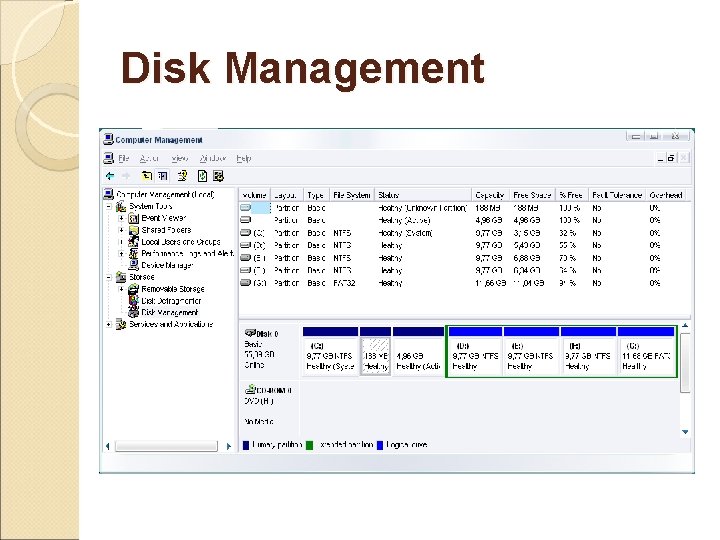Screen dimensions: 720x540
Task: Select Event Viewer in tree
Action: tap(163, 218)
